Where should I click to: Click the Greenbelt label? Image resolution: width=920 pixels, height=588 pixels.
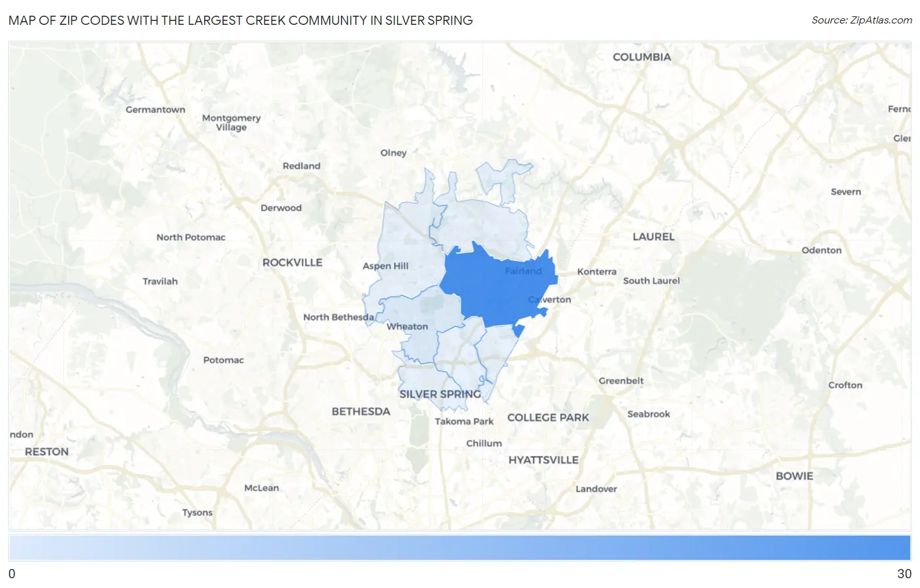pyautogui.click(x=621, y=381)
